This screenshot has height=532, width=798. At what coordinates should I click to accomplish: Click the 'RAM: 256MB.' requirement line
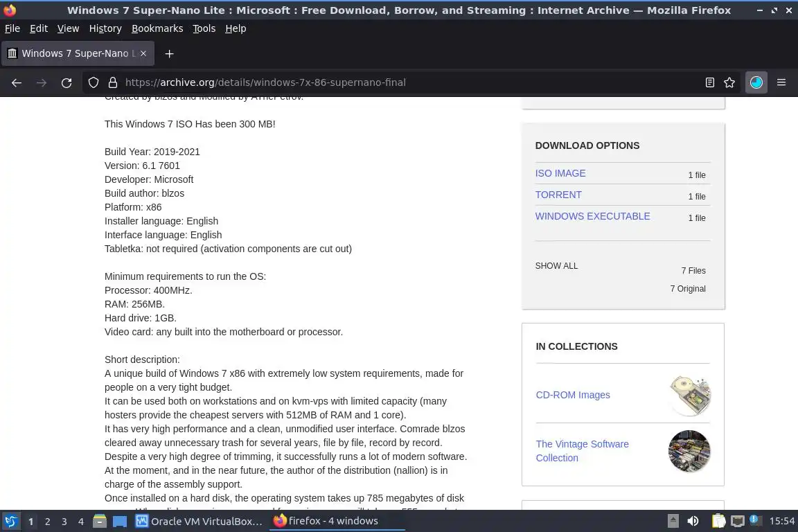134,304
